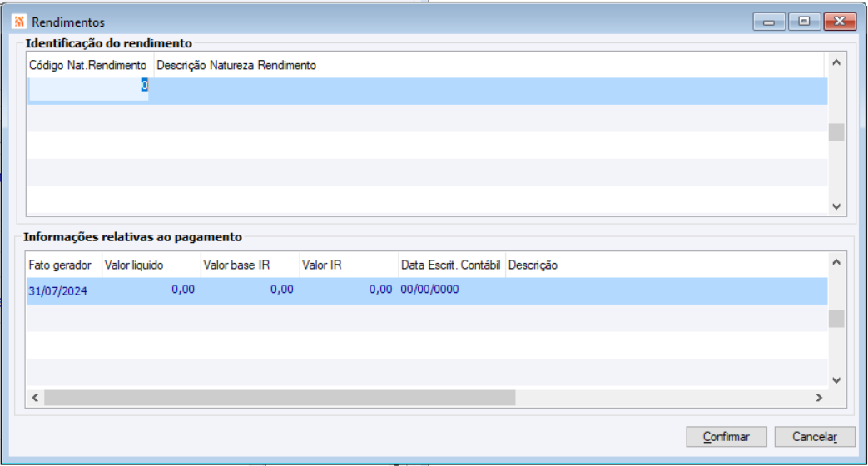Viewport: 868px width, 466px height.
Task: Click the empty Descrição cell of the payment row
Action: click(667, 290)
